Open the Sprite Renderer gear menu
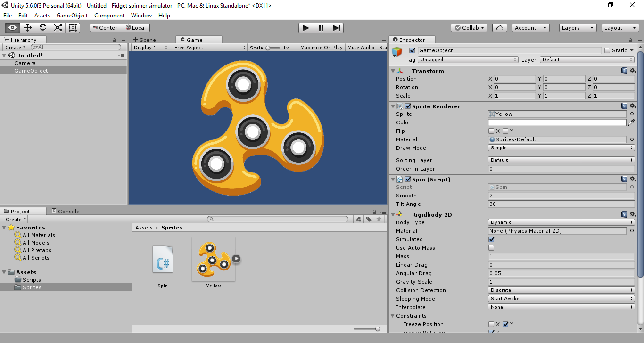 (632, 106)
